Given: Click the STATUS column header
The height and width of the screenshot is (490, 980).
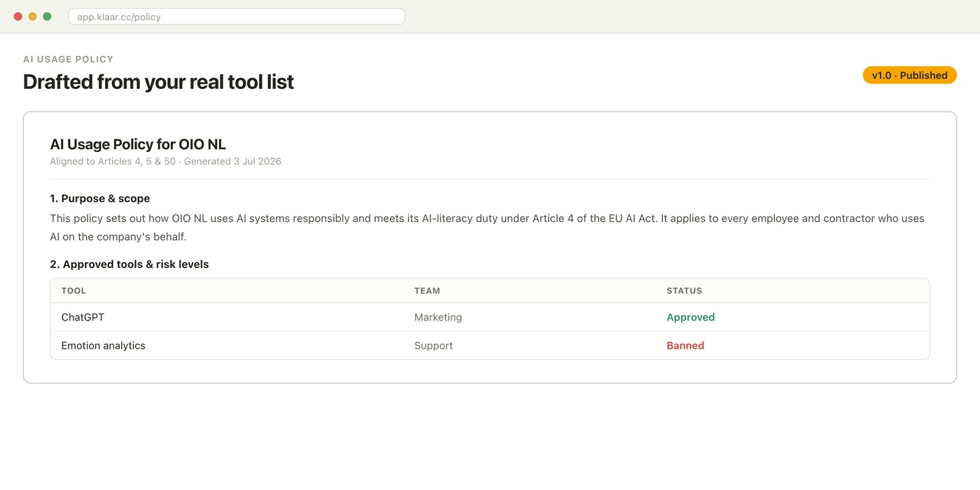Looking at the screenshot, I should click(x=684, y=290).
